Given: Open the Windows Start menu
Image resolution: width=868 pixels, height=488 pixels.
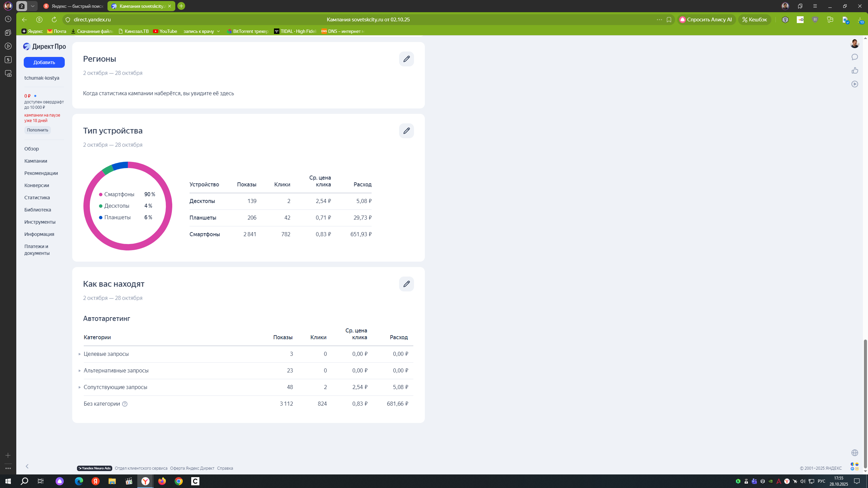Looking at the screenshot, I should (x=8, y=481).
